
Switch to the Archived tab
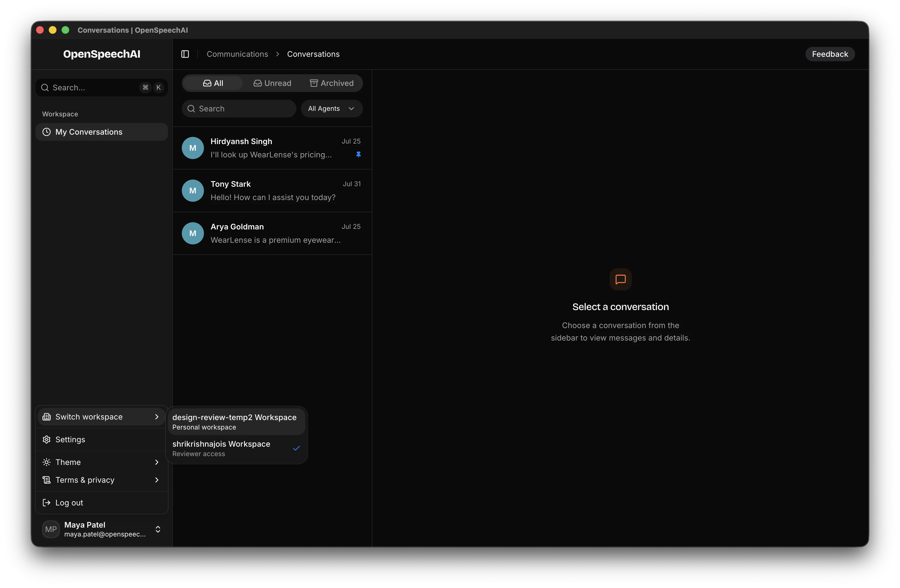pos(332,83)
